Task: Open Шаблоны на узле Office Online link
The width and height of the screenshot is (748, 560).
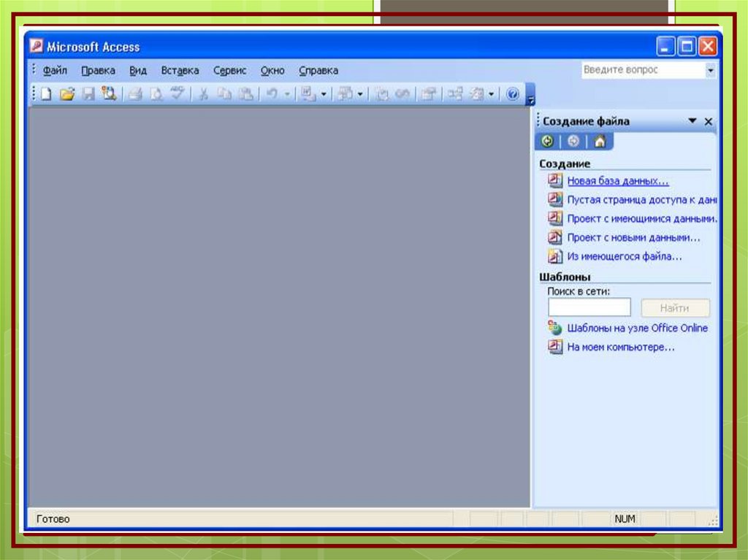Action: [x=637, y=328]
